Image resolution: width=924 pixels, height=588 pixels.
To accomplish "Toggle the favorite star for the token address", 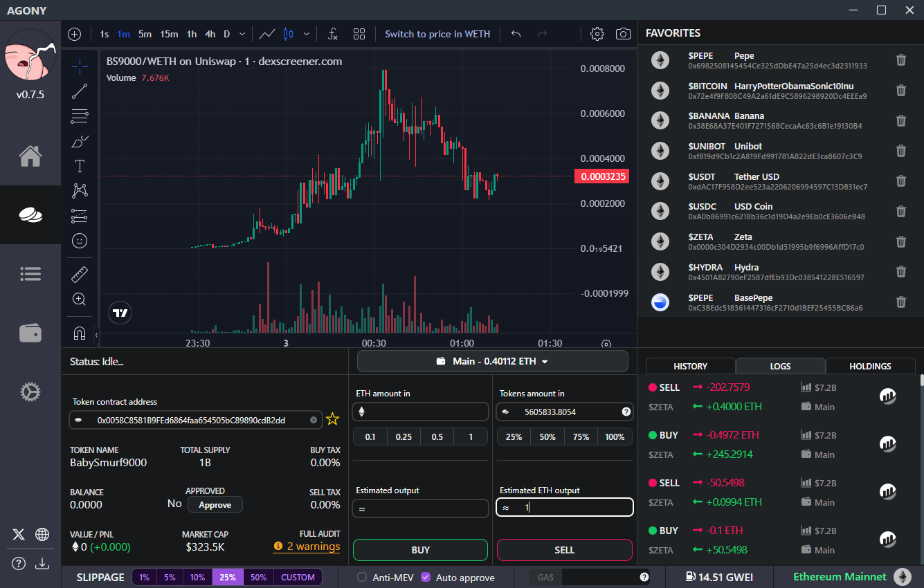I will point(333,419).
